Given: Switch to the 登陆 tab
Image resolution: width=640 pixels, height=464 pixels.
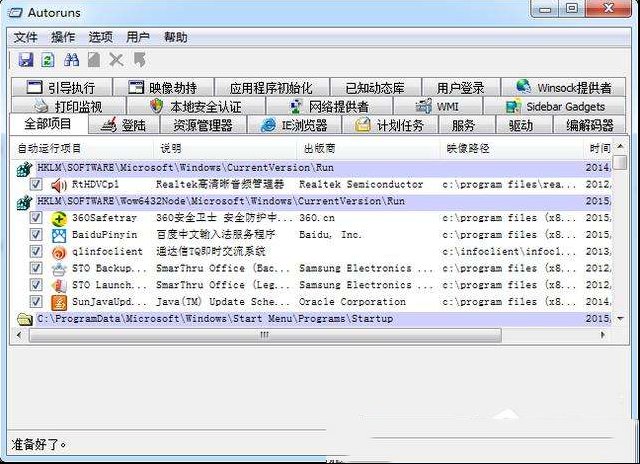Looking at the screenshot, I should tap(124, 125).
